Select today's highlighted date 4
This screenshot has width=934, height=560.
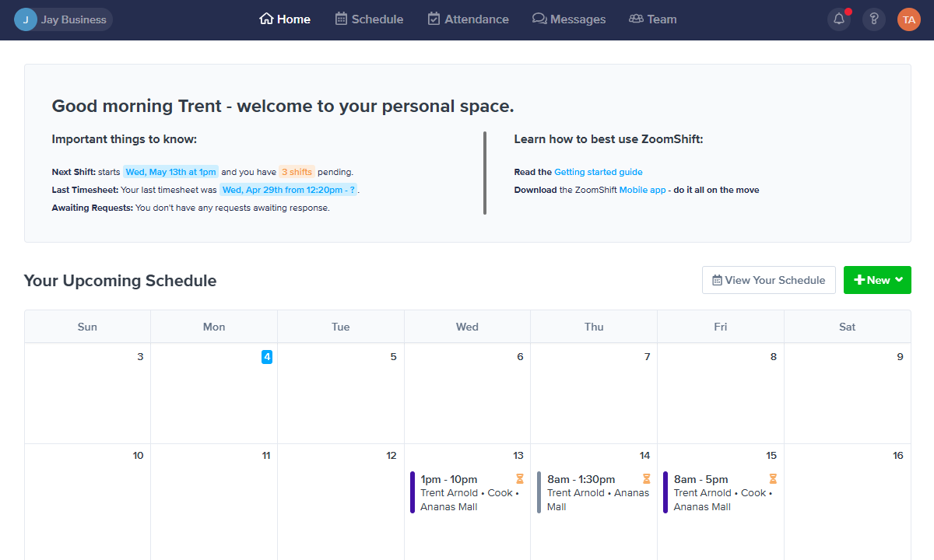[x=266, y=357]
